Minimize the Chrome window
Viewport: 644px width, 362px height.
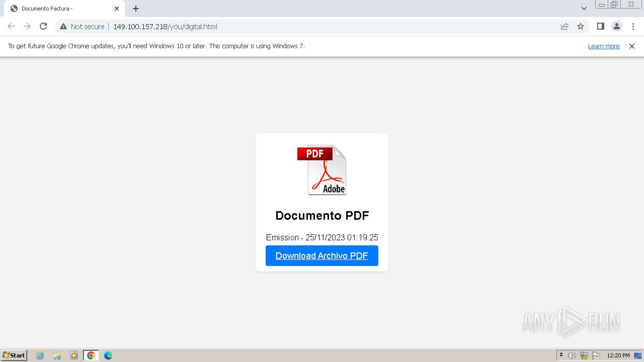[x=601, y=5]
